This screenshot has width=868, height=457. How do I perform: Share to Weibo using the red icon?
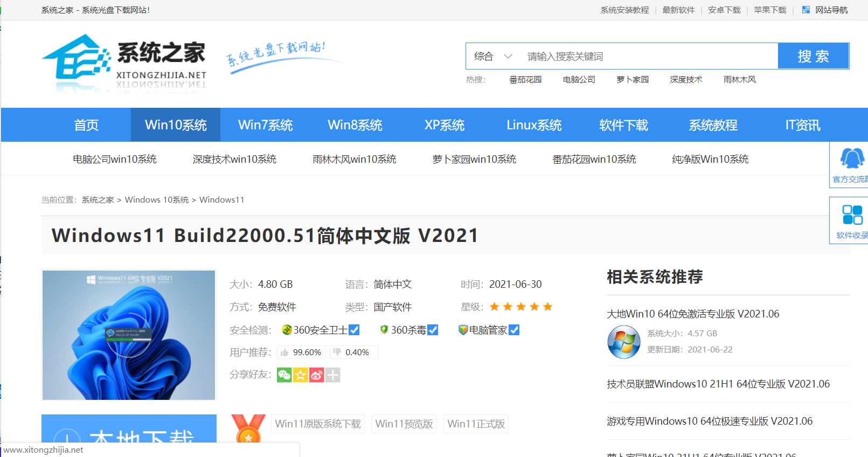pos(317,375)
